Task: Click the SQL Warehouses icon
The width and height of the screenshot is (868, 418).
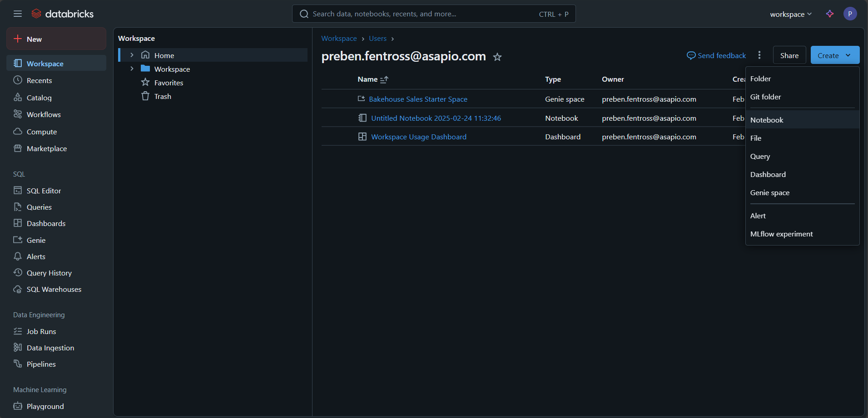Action: click(x=18, y=289)
